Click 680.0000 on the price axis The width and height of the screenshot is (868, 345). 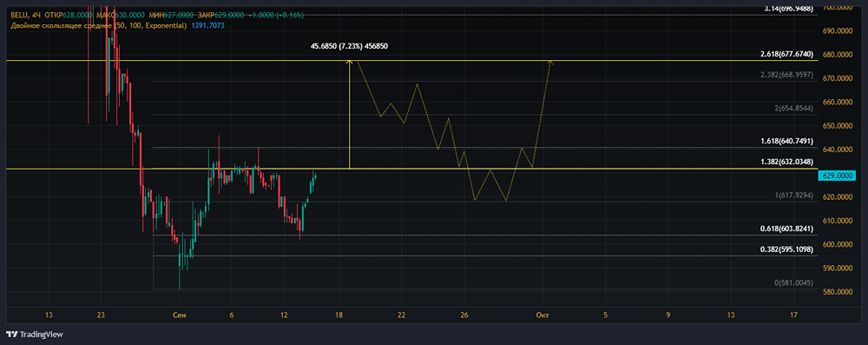coord(838,55)
